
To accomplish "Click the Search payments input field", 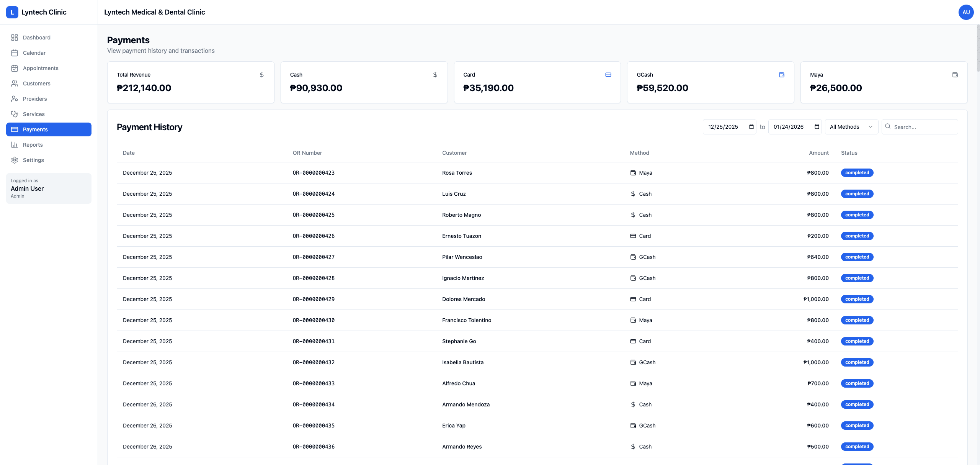I will (x=920, y=127).
